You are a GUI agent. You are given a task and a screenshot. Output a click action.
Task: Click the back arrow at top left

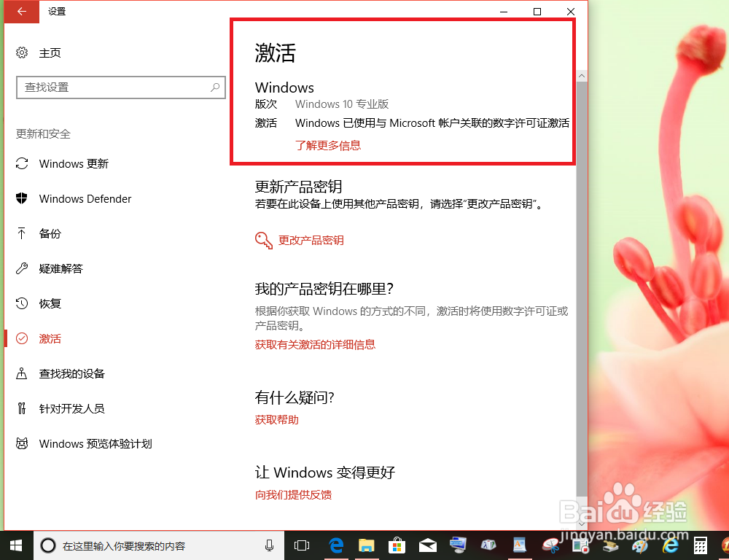(x=21, y=12)
